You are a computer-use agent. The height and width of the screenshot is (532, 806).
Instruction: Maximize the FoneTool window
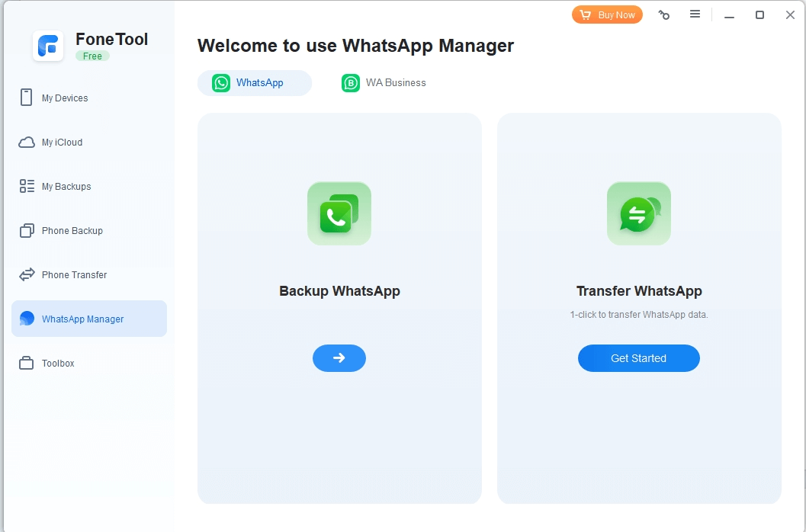tap(759, 15)
